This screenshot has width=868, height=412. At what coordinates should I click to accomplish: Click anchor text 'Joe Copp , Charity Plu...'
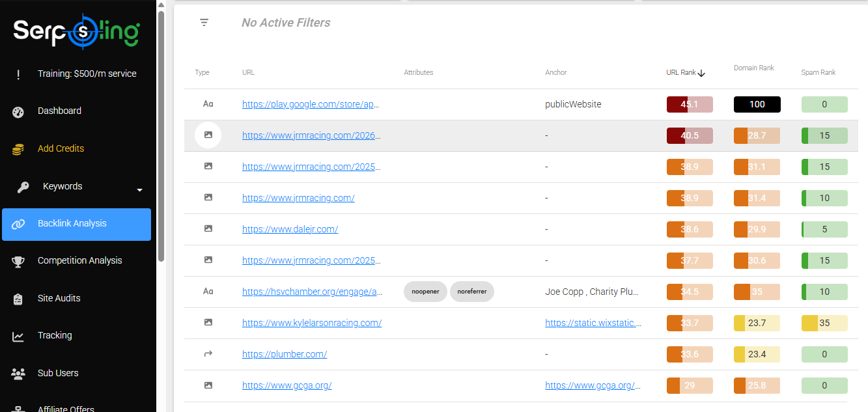click(x=592, y=292)
